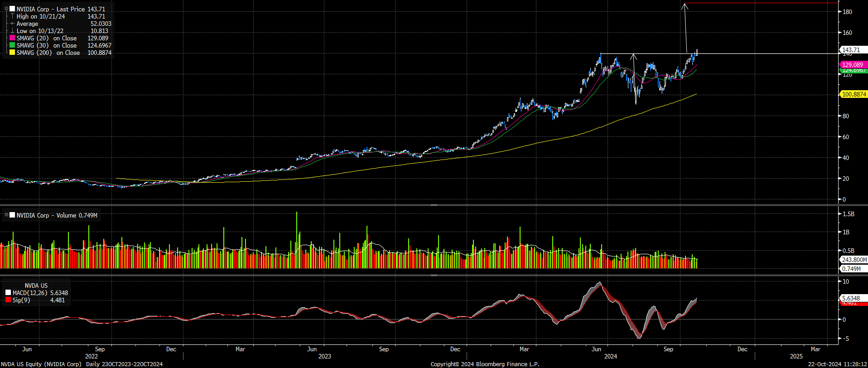This screenshot has width=868, height=368.
Task: Open the green SMAVG (30) color swatch
Action: point(13,45)
